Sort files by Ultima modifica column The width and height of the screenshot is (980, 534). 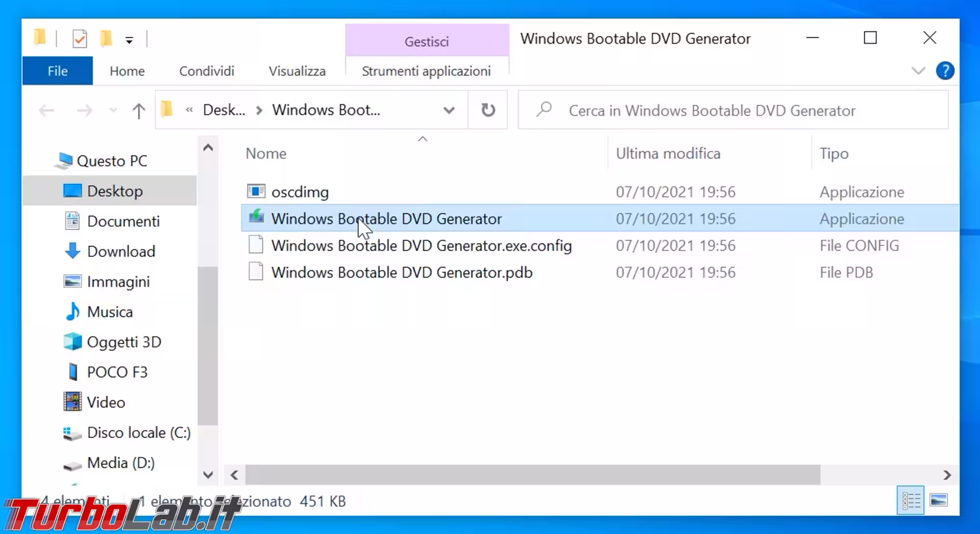coord(668,154)
